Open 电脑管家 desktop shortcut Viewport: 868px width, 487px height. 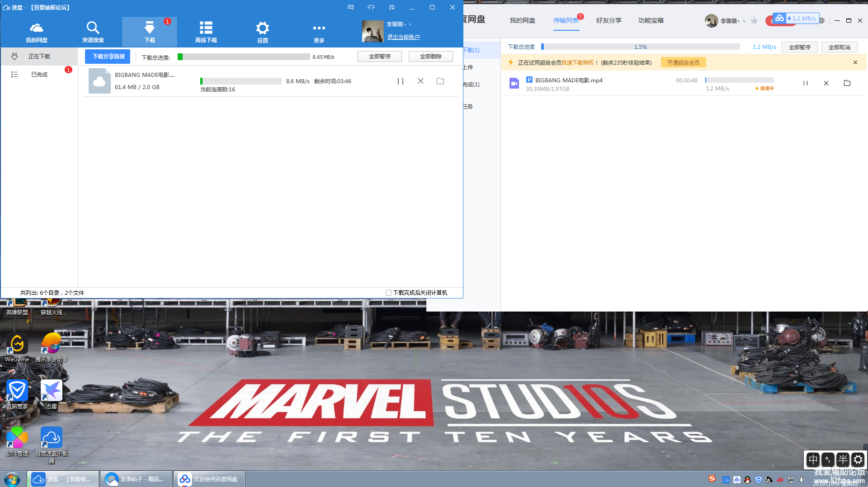click(17, 395)
